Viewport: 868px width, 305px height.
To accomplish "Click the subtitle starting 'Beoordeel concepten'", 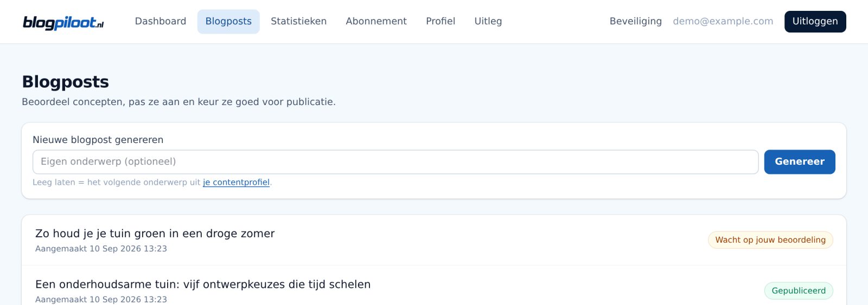I will [179, 102].
